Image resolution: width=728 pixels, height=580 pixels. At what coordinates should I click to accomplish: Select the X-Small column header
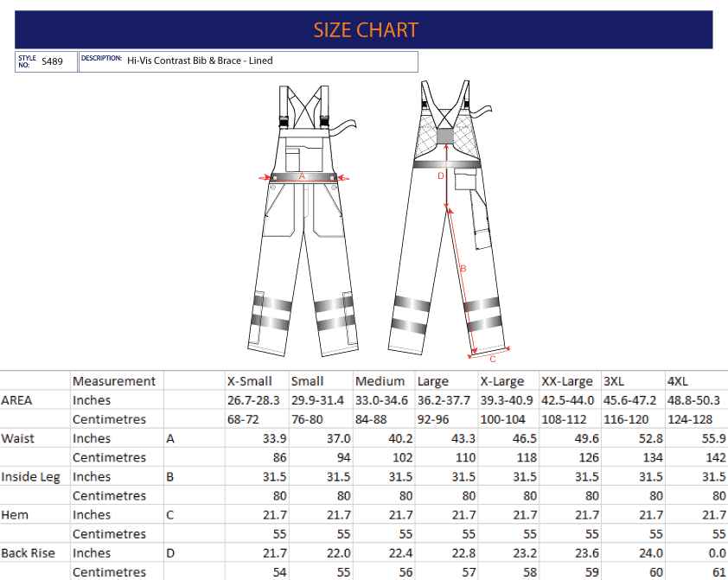pyautogui.click(x=257, y=381)
